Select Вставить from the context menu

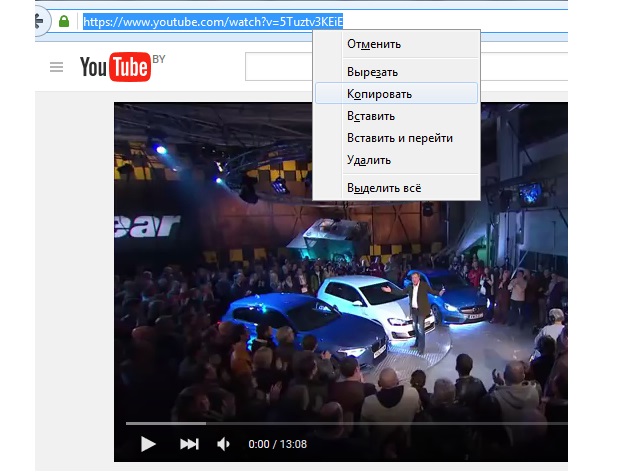pyautogui.click(x=396, y=116)
